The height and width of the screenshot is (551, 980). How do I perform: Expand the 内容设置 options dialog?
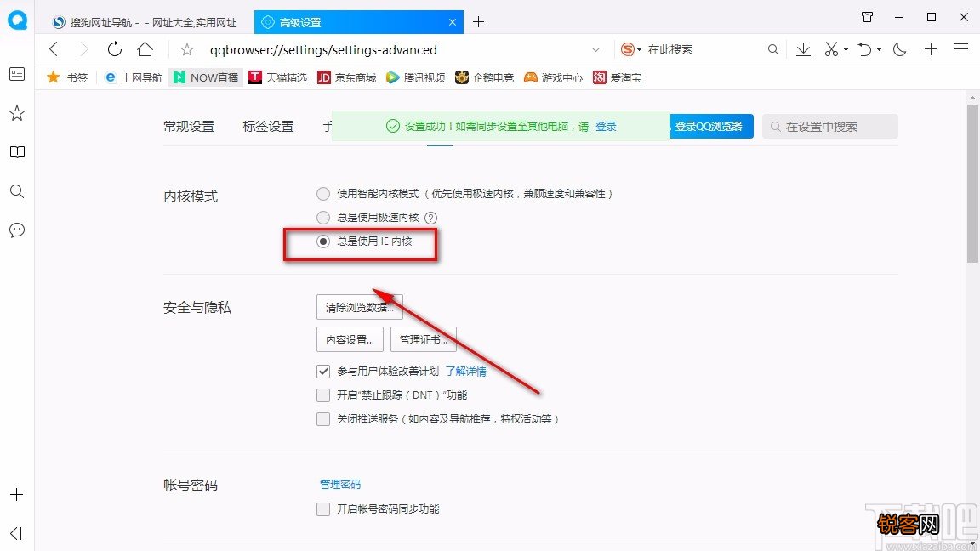350,339
